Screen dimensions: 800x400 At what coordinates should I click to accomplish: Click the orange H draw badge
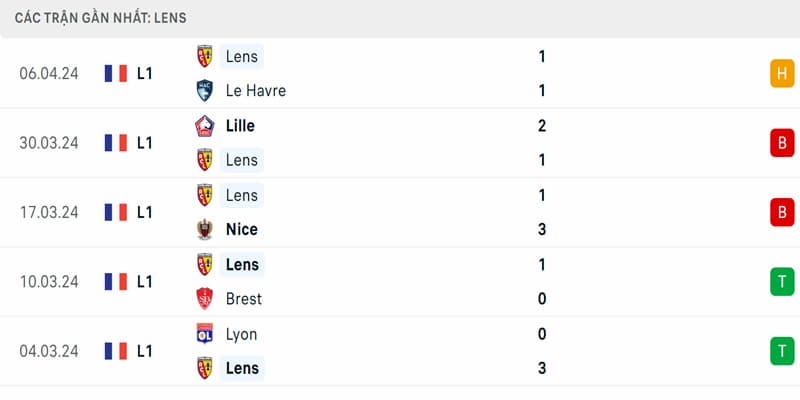point(782,73)
